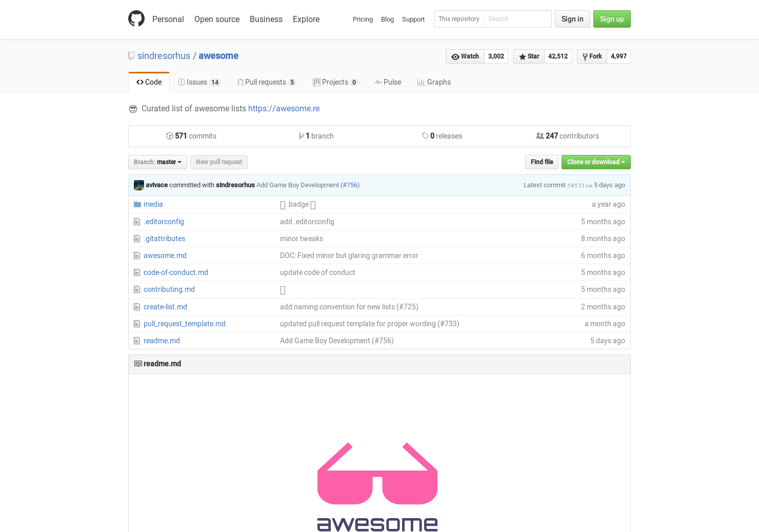This screenshot has width=759, height=532.
Task: View the 3,002 watchers count
Action: pos(496,56)
